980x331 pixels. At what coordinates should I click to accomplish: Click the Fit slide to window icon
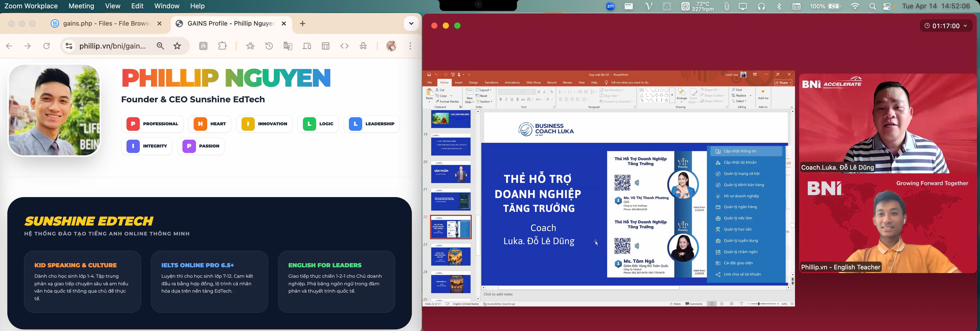(792, 304)
